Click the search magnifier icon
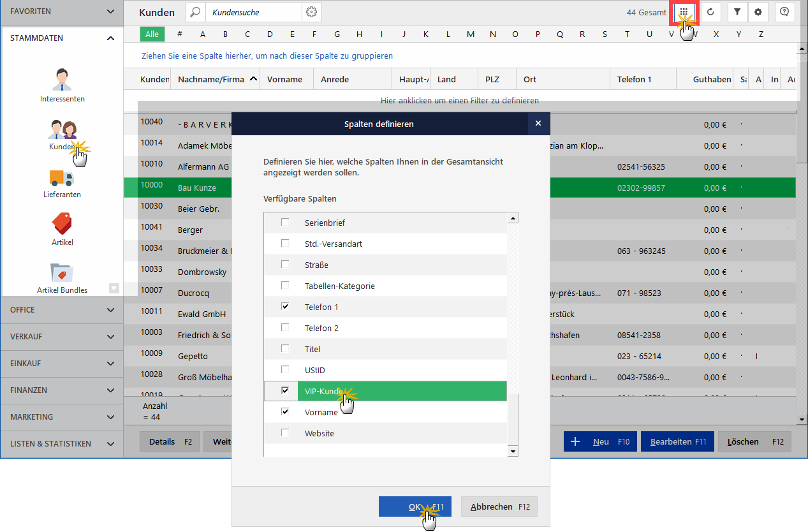The image size is (808, 532). [196, 12]
